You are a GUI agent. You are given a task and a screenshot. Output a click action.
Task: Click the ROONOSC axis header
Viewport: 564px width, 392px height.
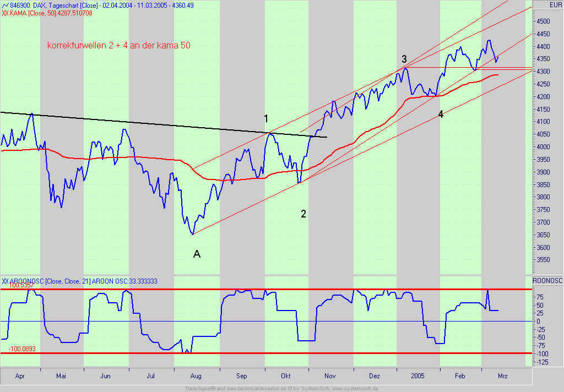tap(547, 281)
